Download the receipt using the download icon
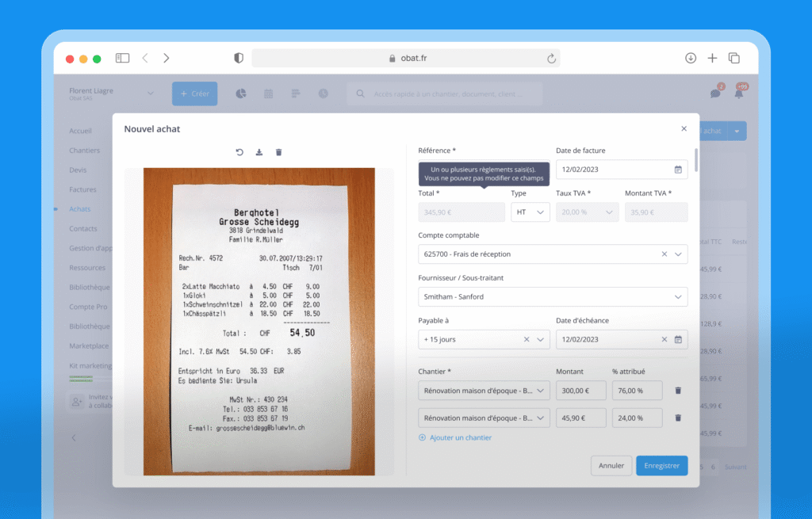 click(259, 152)
